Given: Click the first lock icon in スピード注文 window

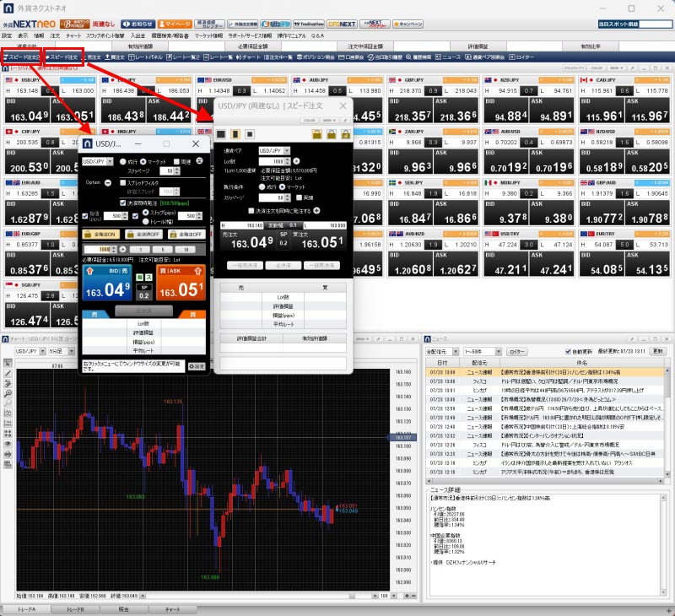Looking at the screenshot, I should (x=317, y=134).
